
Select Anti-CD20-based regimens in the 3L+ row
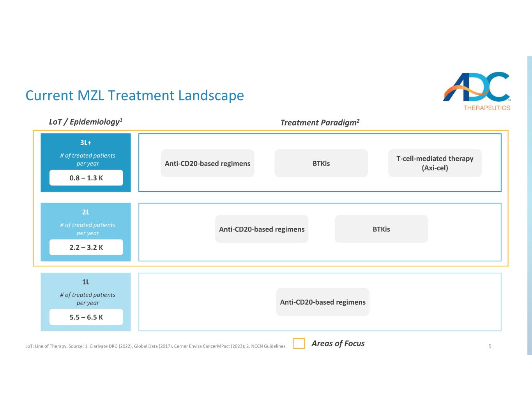click(207, 164)
